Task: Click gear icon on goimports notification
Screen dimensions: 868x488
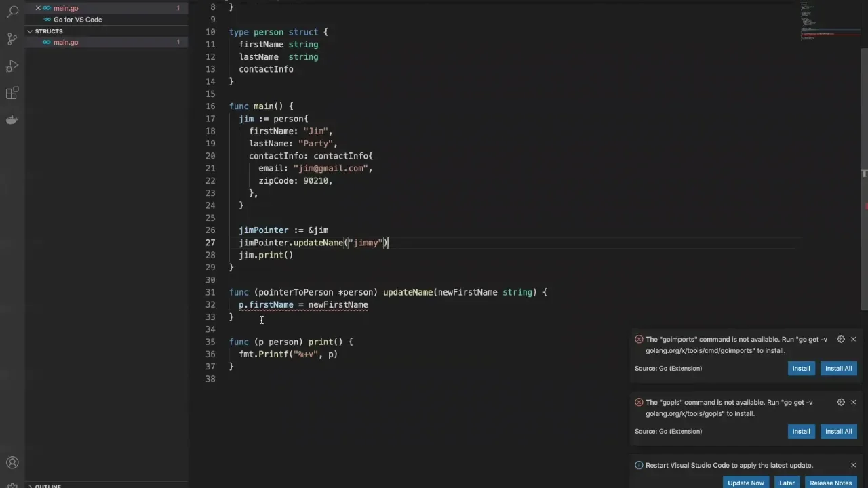Action: (841, 339)
